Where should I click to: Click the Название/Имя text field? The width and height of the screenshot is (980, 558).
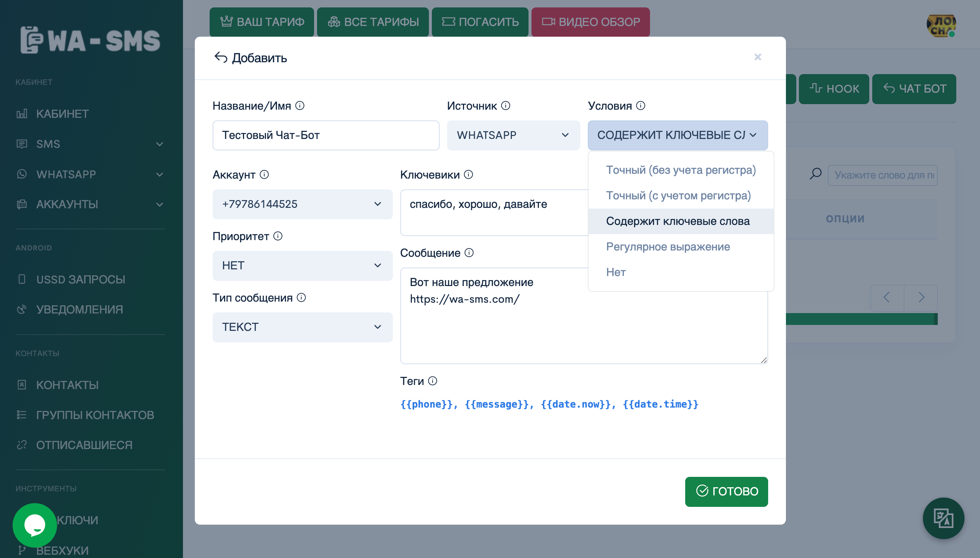tap(326, 135)
